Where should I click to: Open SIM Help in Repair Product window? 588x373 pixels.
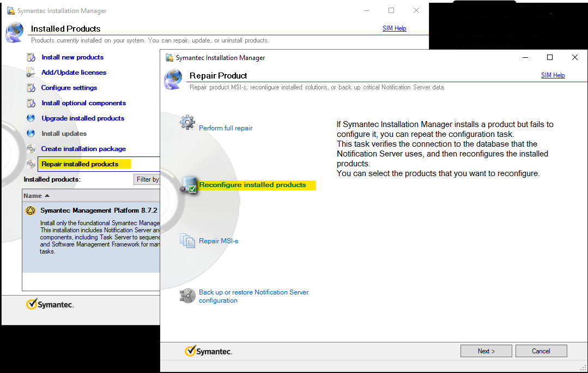(x=553, y=75)
